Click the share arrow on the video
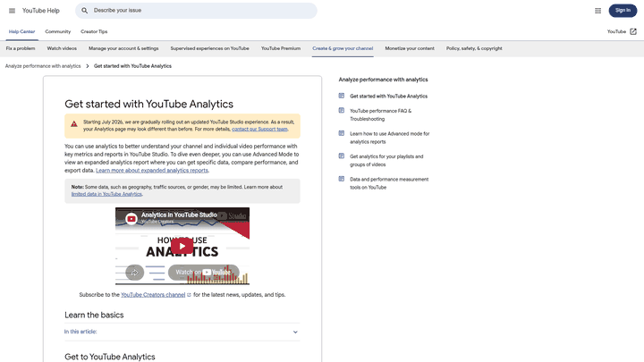 tap(135, 273)
